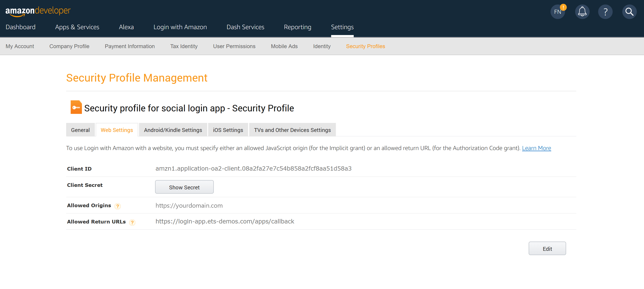Click the help question mark icon
Image resolution: width=644 pixels, height=289 pixels.
point(605,12)
